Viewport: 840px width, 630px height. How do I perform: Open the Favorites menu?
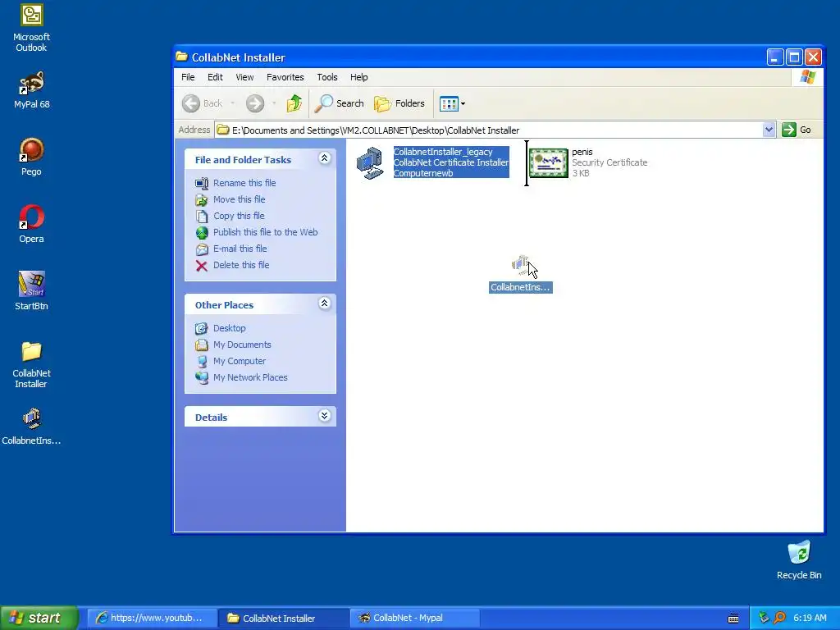285,77
